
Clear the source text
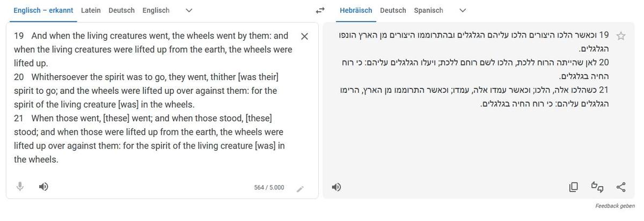click(304, 36)
